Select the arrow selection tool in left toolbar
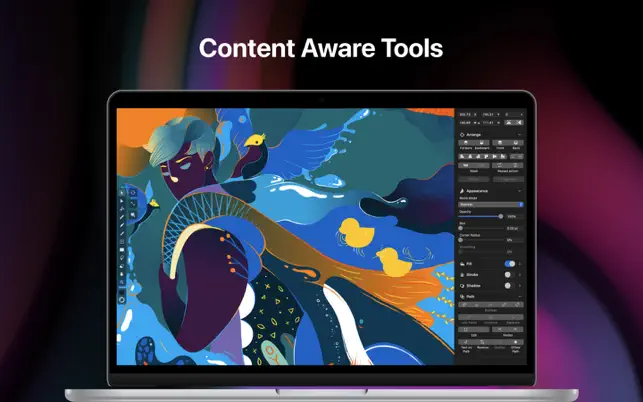Screen dimensions: 643x402 (x=122, y=191)
